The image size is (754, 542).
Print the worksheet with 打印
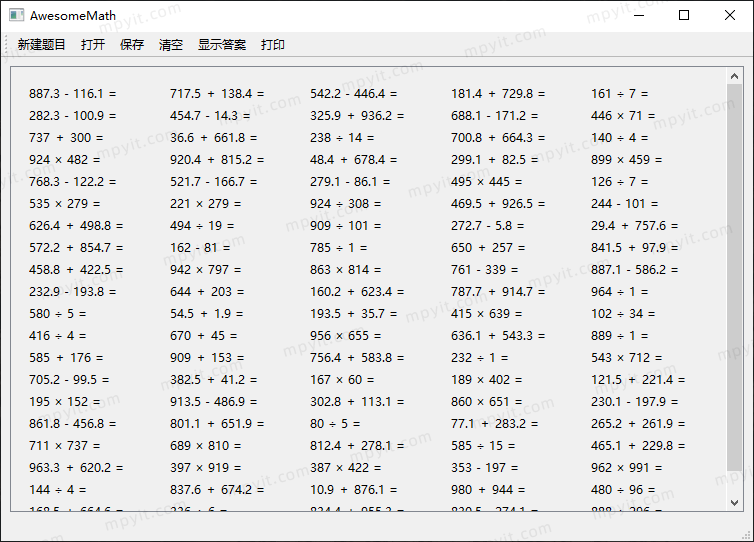(273, 45)
